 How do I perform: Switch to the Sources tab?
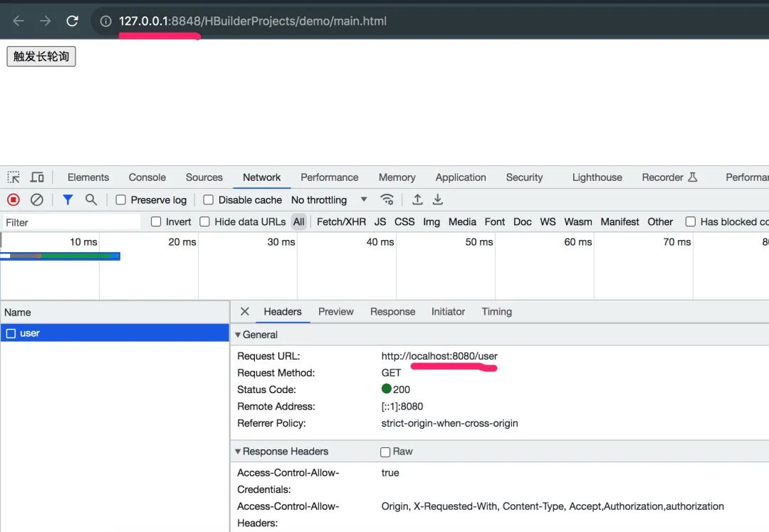tap(204, 177)
